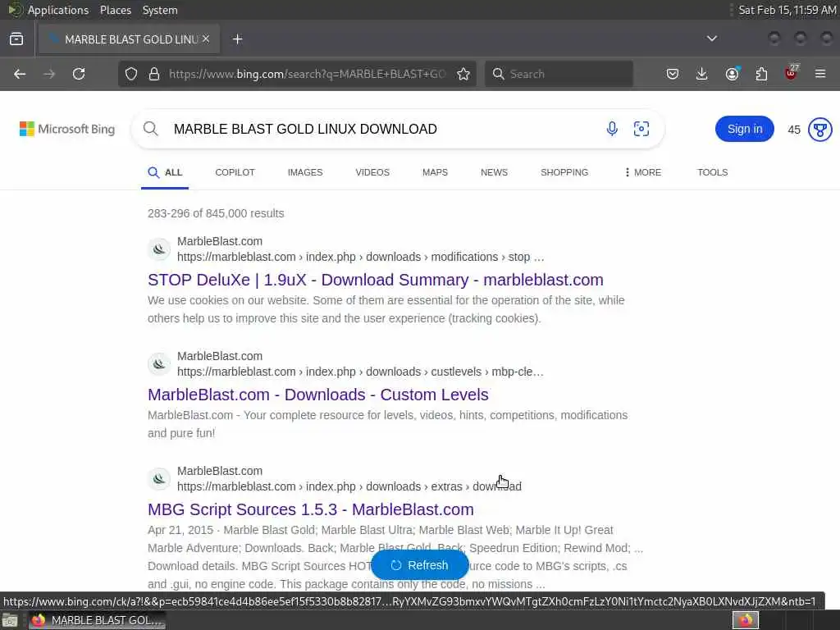Click favicon beside MBG Script Sources result

[159, 478]
